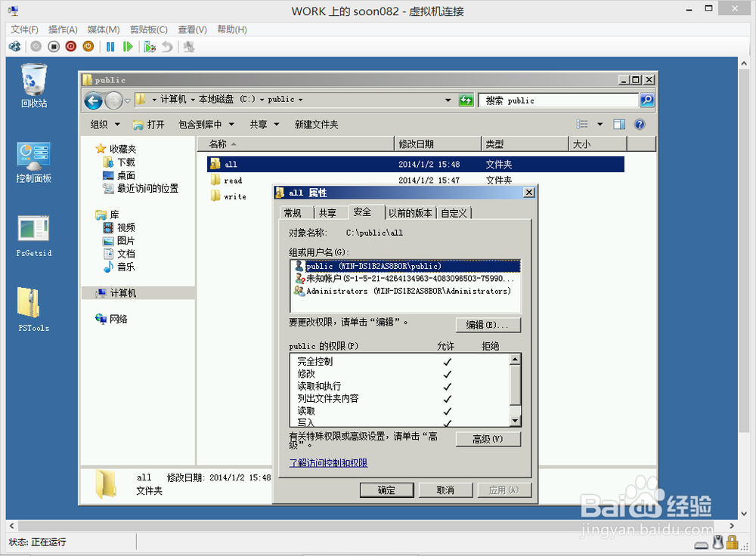
Task: Select the PSTools zip folder icon
Action: 34,309
